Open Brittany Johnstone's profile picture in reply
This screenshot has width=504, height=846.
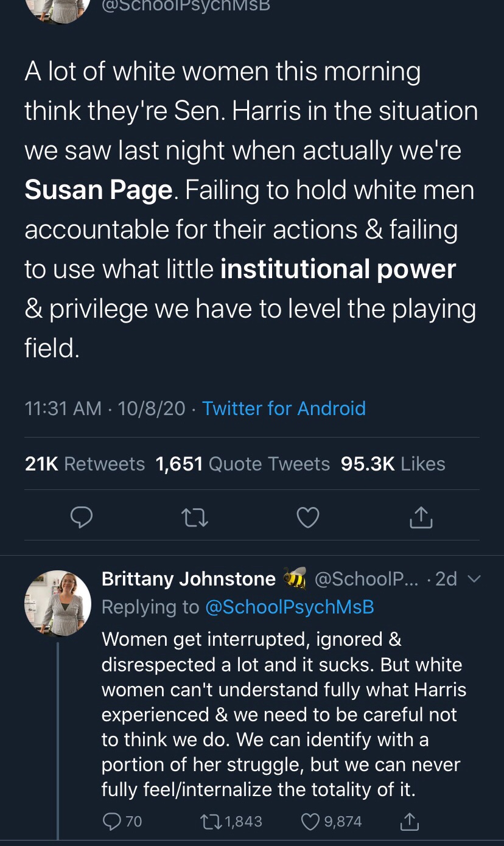[x=58, y=603]
